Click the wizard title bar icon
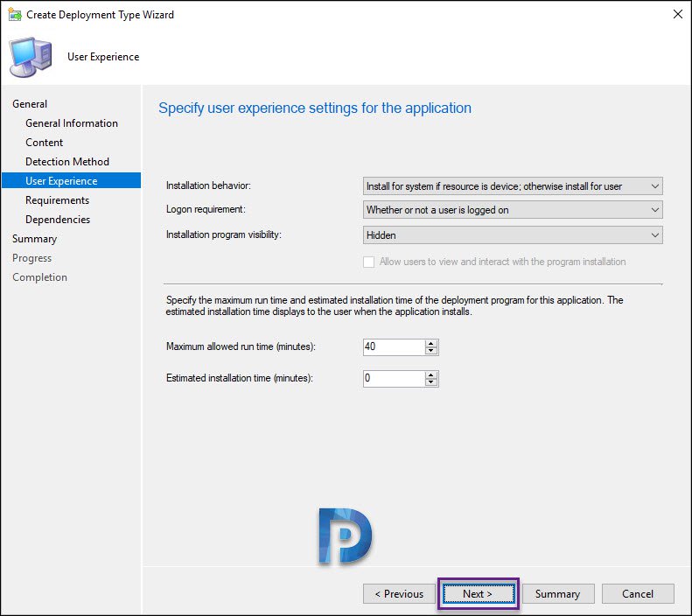The image size is (692, 616). (x=15, y=14)
